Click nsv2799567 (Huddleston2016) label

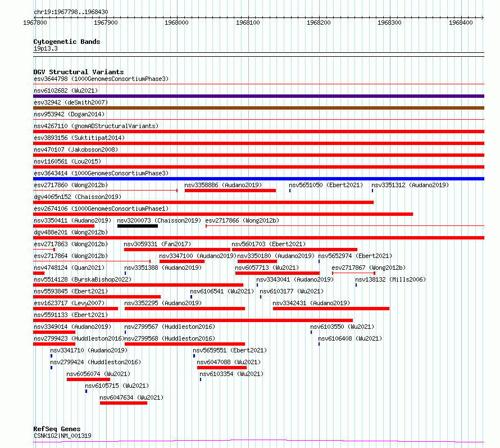point(170,327)
